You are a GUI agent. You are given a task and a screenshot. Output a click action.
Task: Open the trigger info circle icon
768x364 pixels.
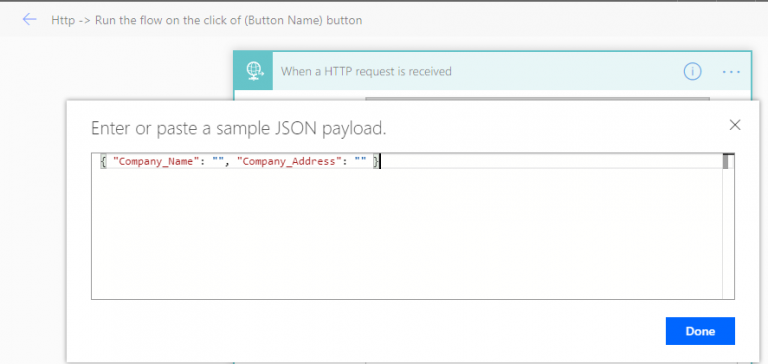pos(692,72)
